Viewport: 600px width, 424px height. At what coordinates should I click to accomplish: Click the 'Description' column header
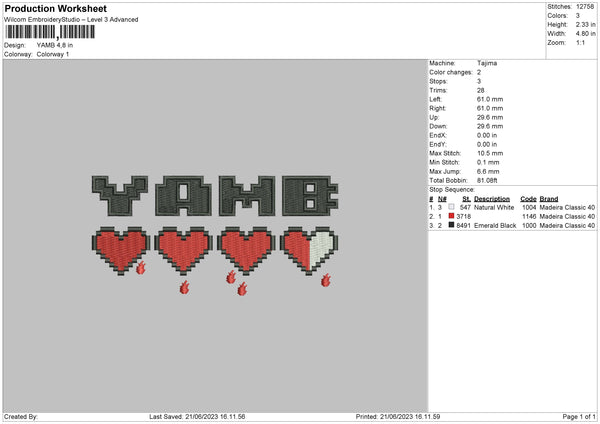click(x=492, y=199)
